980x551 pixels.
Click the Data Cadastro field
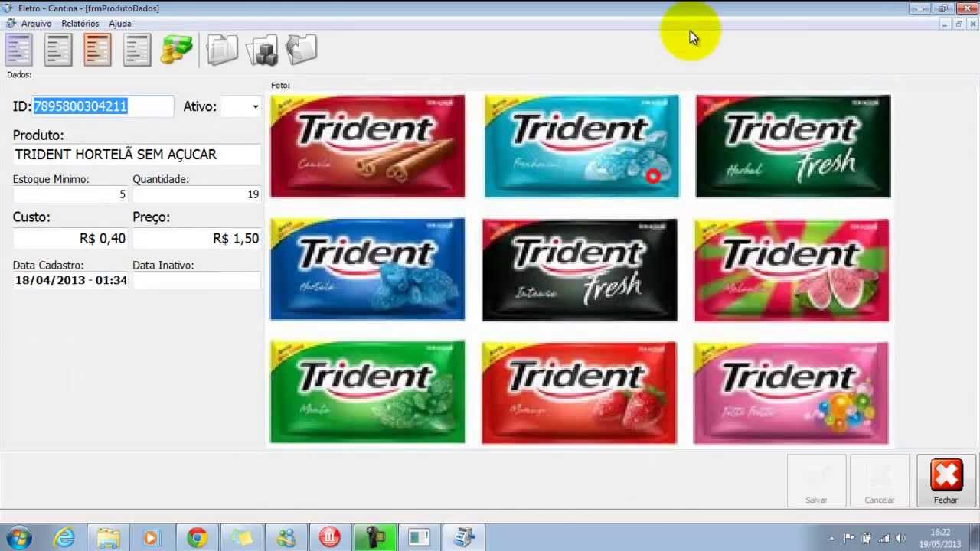[70, 280]
